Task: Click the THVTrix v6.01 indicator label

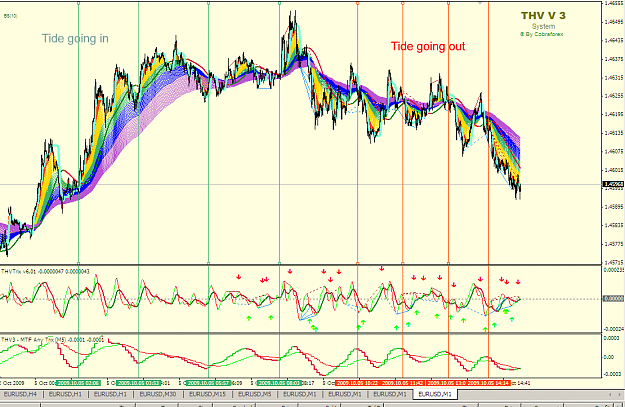Action: point(45,271)
